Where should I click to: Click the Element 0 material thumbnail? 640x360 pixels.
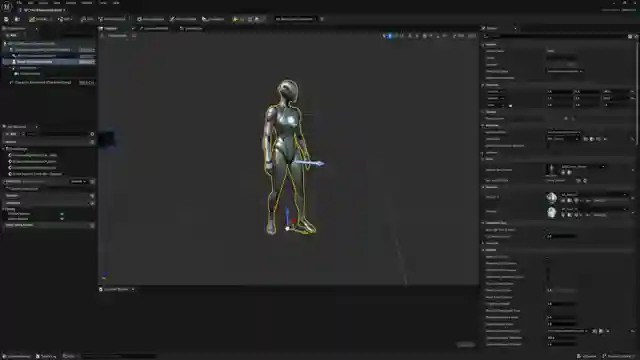tap(551, 198)
